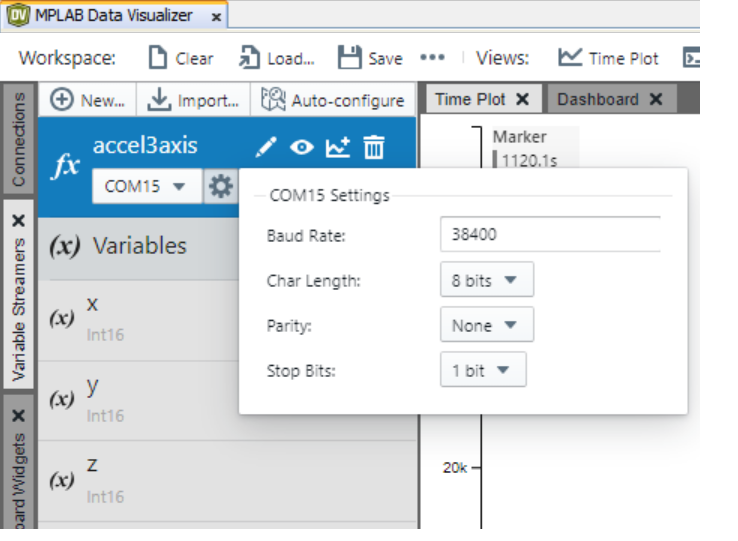Close the Variable Streamers side panel
The image size is (738, 541).
(x=18, y=220)
